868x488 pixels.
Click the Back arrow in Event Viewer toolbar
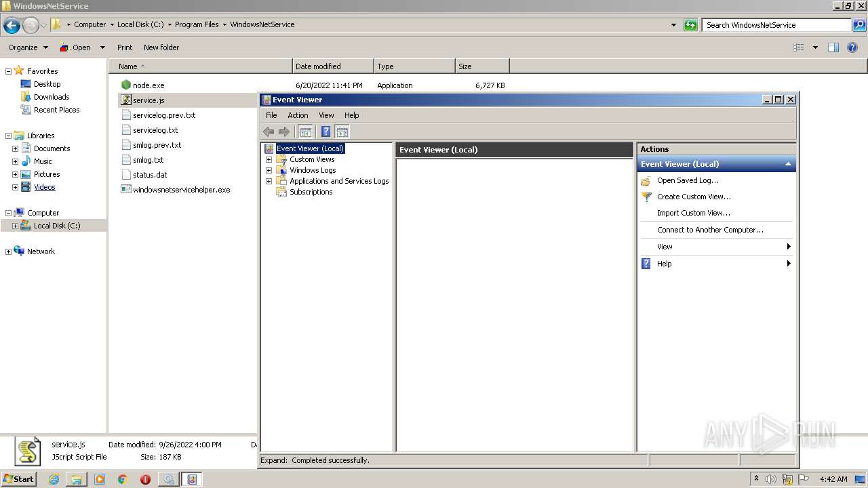(x=269, y=132)
